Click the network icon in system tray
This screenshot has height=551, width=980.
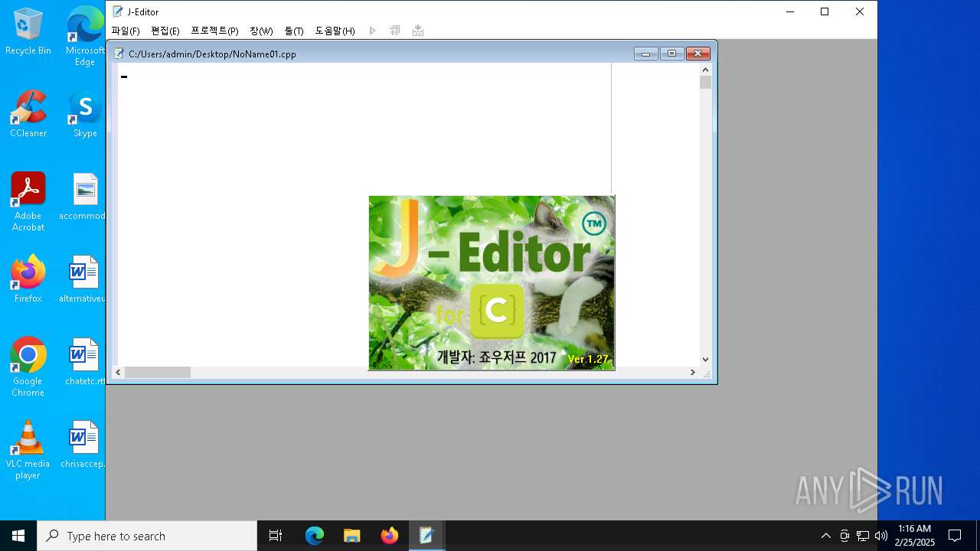coord(863,536)
